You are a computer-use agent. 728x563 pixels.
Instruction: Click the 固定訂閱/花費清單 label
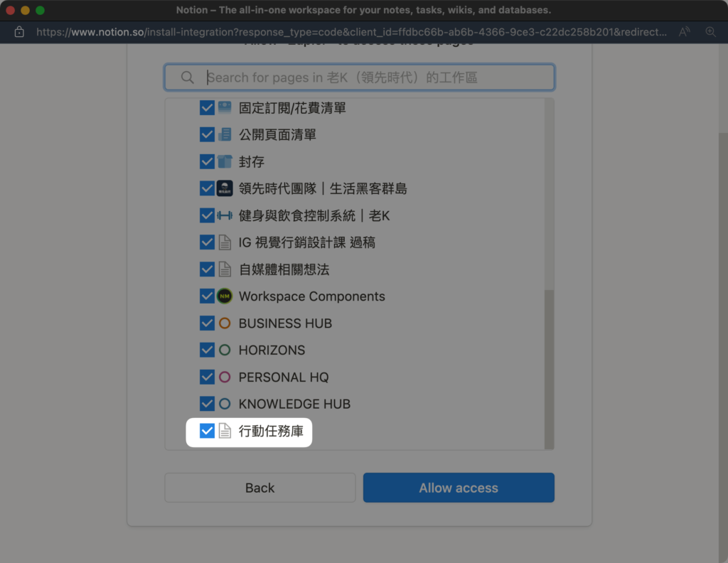[x=292, y=108]
